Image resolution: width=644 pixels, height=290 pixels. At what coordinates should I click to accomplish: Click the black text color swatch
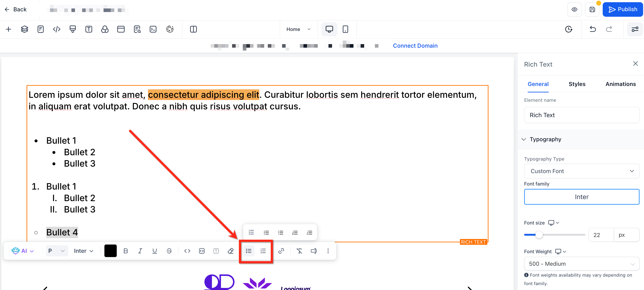(x=110, y=251)
